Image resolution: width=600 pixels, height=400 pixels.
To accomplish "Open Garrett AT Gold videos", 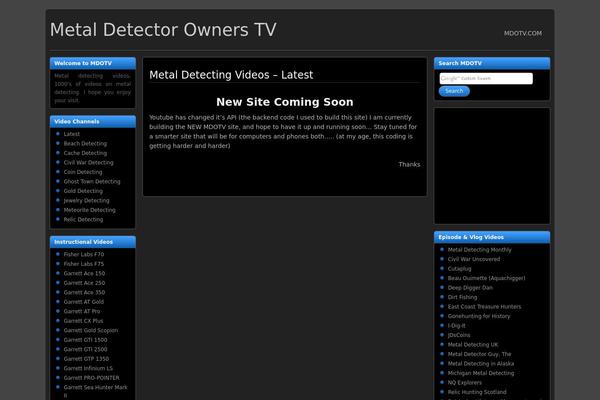I will (83, 302).
